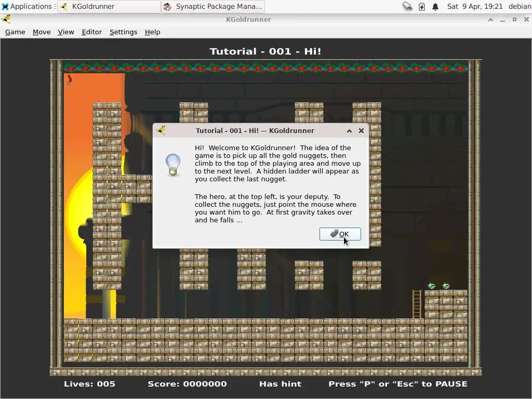The width and height of the screenshot is (532, 399).
Task: Click the right green gem nugget
Action: [x=446, y=286]
